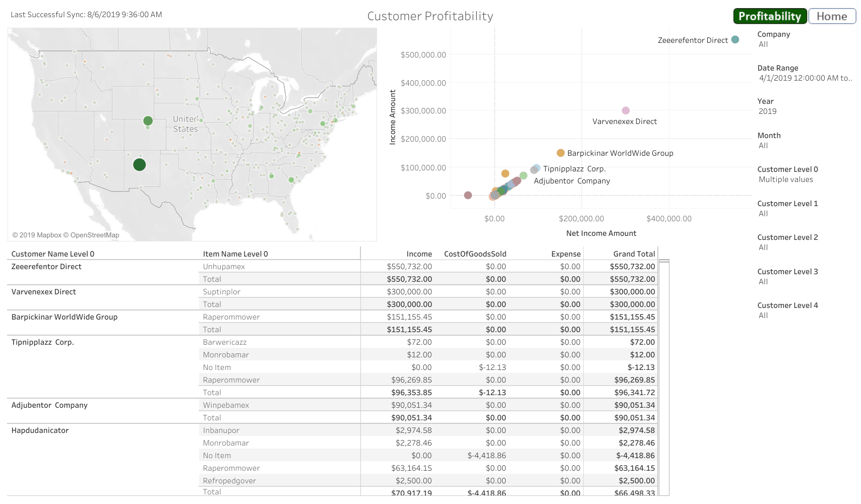Click the Profitability button
This screenshot has width=861, height=504.
pos(770,16)
